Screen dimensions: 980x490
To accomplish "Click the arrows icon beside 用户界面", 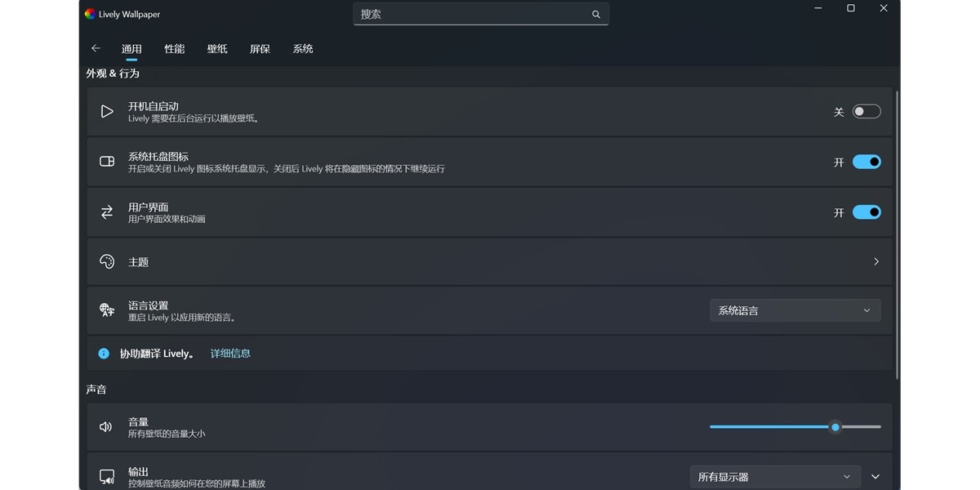I will point(106,212).
